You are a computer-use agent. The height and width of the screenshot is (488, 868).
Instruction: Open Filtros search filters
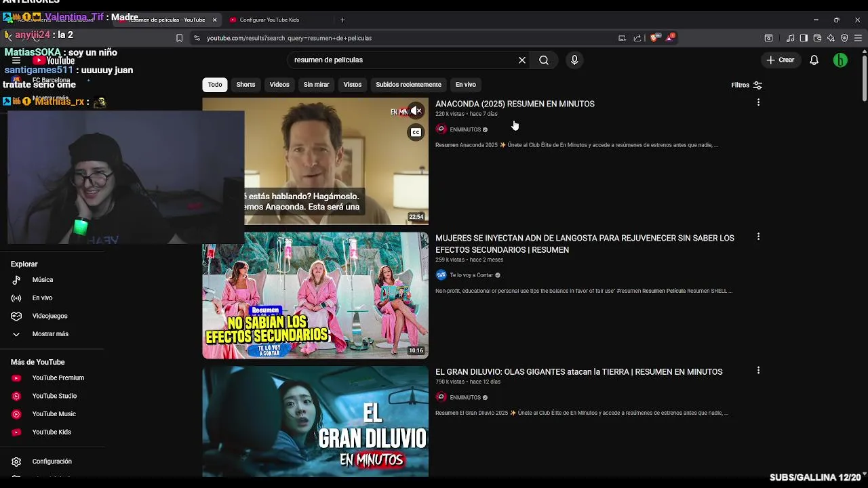[747, 85]
